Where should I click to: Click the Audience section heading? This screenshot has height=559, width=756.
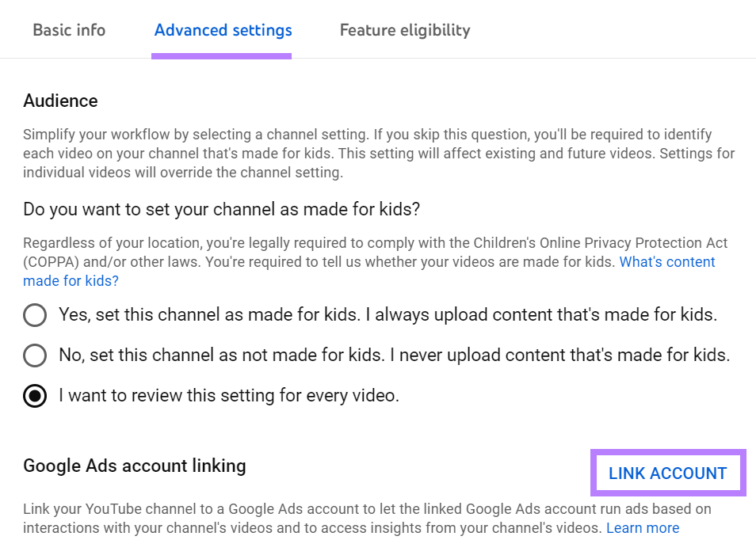click(60, 101)
